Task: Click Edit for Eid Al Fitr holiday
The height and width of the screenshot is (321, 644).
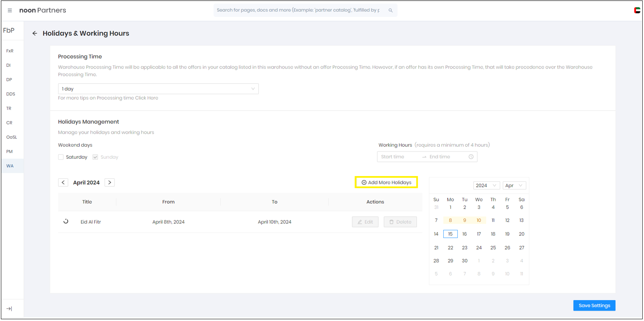Action: [365, 222]
